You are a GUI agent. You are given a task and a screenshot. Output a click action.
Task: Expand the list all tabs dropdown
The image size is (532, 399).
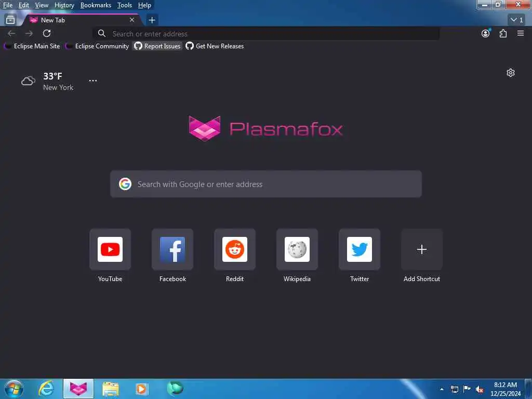(x=517, y=20)
